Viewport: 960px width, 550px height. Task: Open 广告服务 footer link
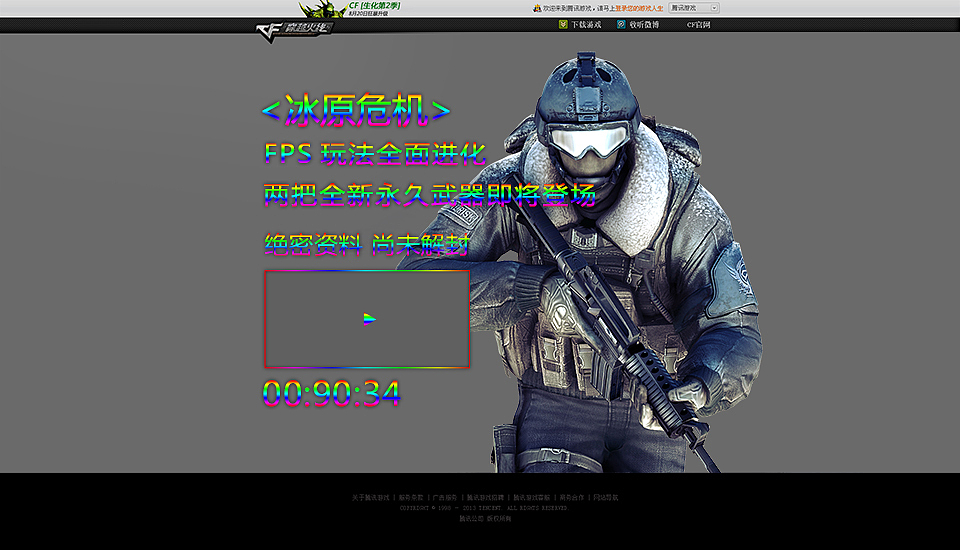click(445, 497)
